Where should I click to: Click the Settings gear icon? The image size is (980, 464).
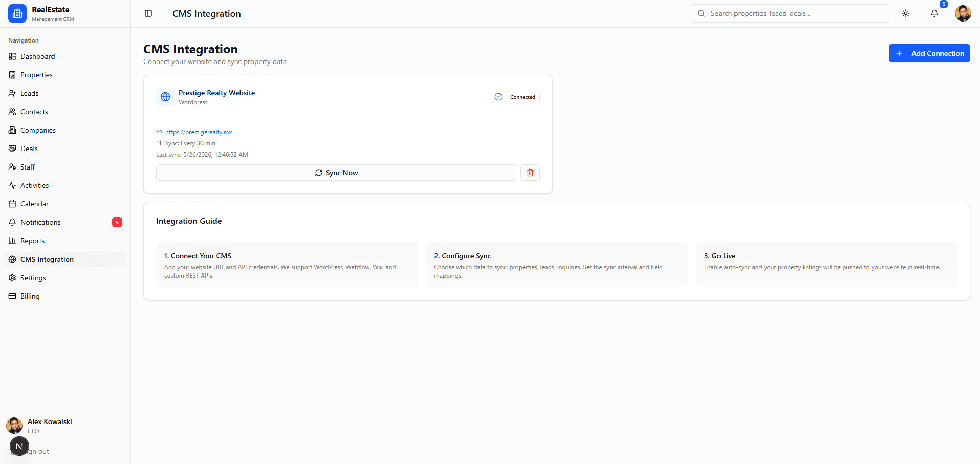(x=12, y=278)
